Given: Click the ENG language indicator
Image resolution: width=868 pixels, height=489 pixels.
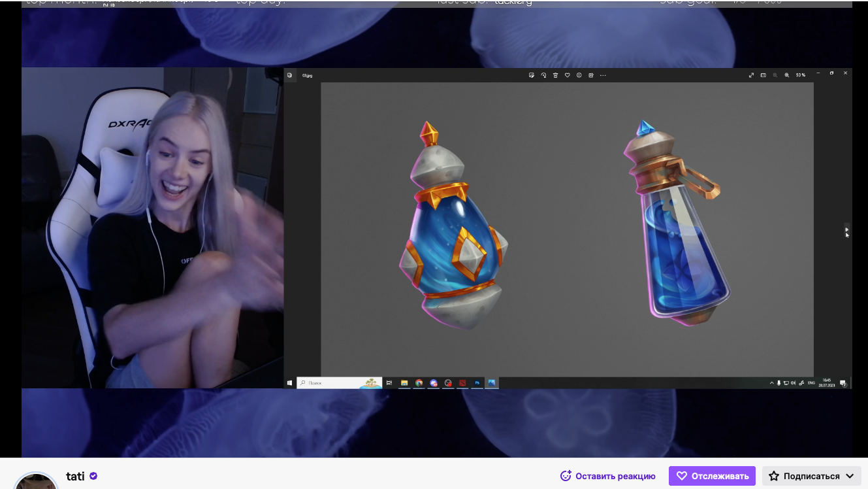Looking at the screenshot, I should 811,382.
